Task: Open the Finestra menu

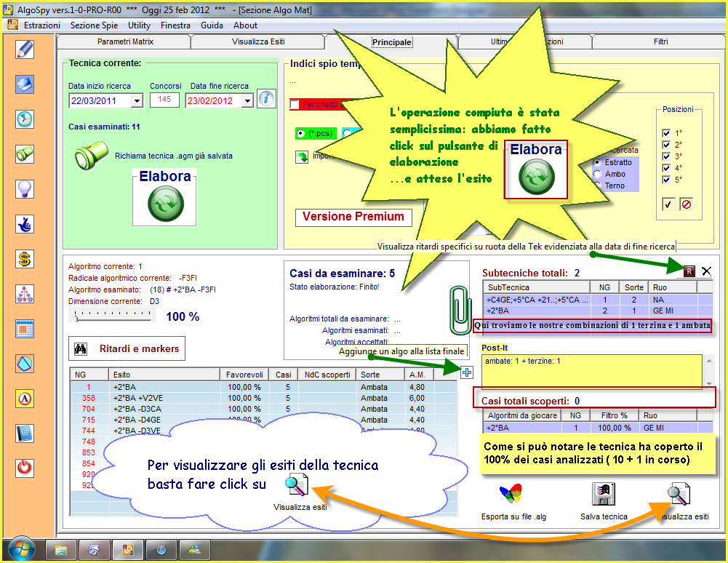Action: click(x=175, y=25)
